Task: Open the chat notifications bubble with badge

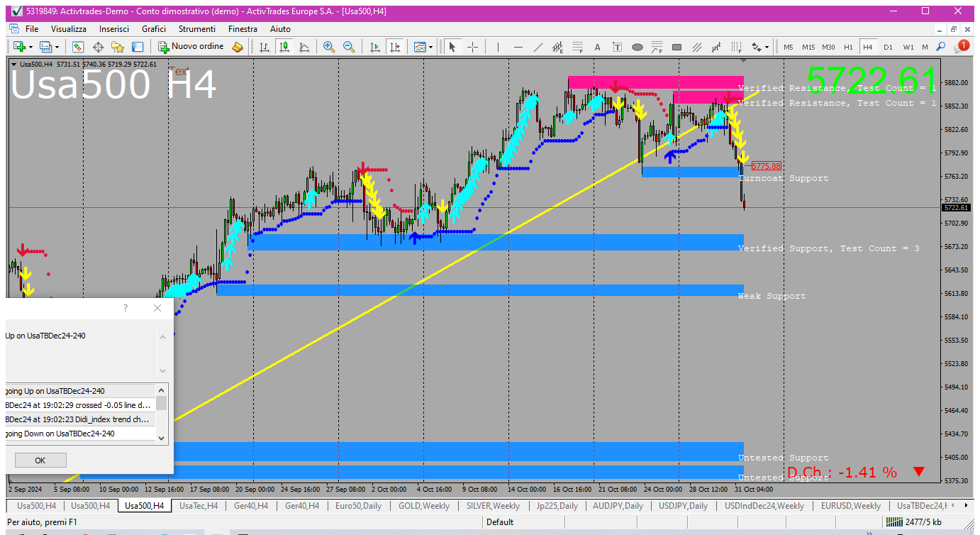Action: point(961,46)
